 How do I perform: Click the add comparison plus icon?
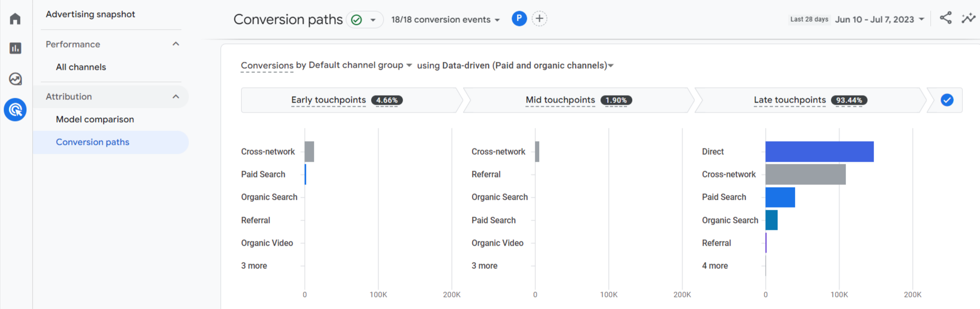[539, 19]
